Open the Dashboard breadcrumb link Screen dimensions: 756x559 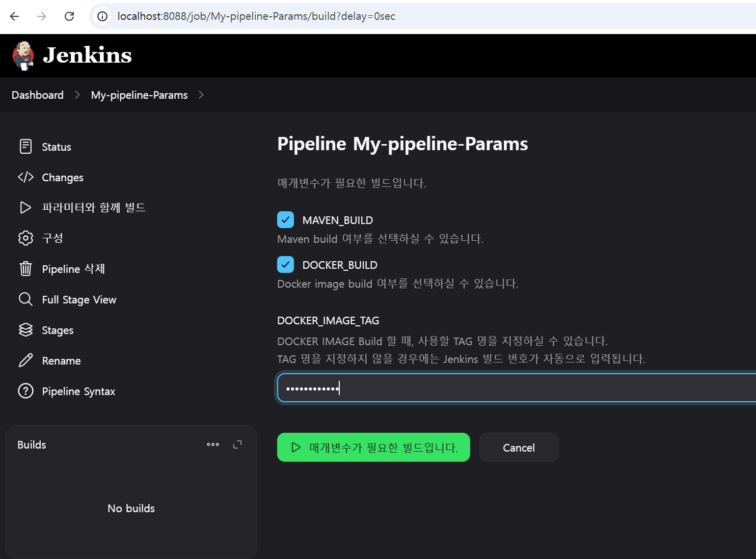click(x=38, y=95)
